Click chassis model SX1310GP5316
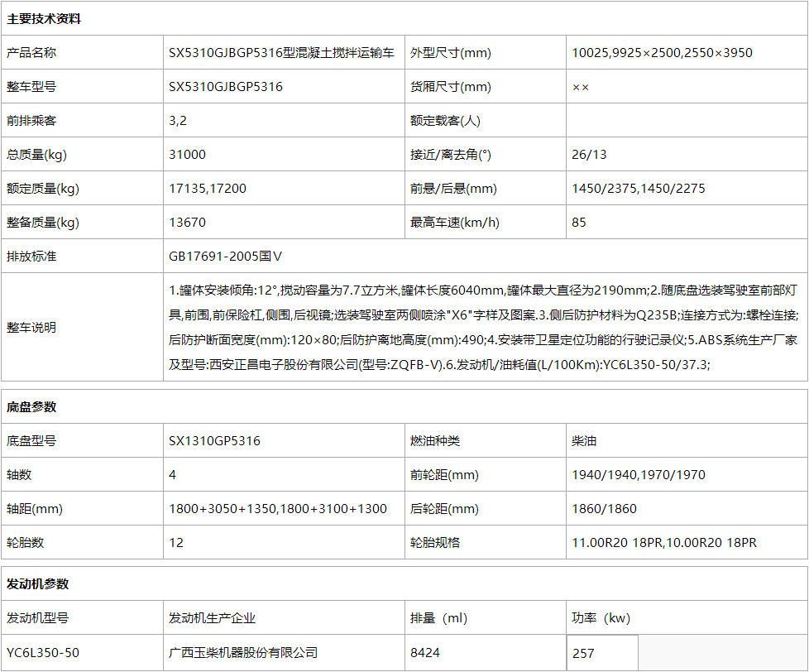809x672 pixels. [x=214, y=441]
